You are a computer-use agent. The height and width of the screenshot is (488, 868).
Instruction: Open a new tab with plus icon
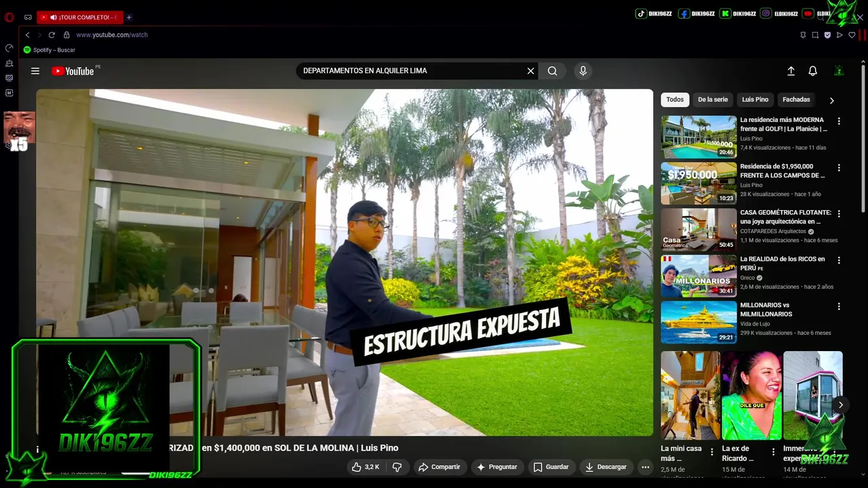[x=129, y=17]
